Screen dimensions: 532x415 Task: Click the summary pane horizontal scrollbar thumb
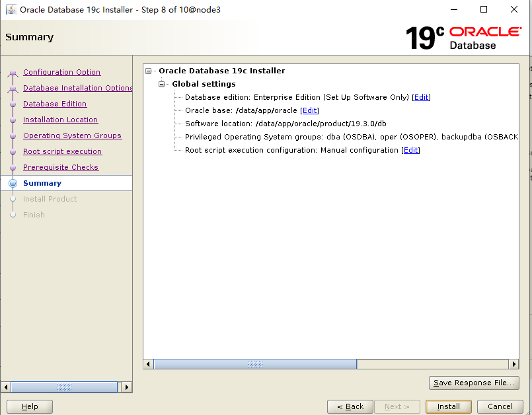click(x=255, y=364)
